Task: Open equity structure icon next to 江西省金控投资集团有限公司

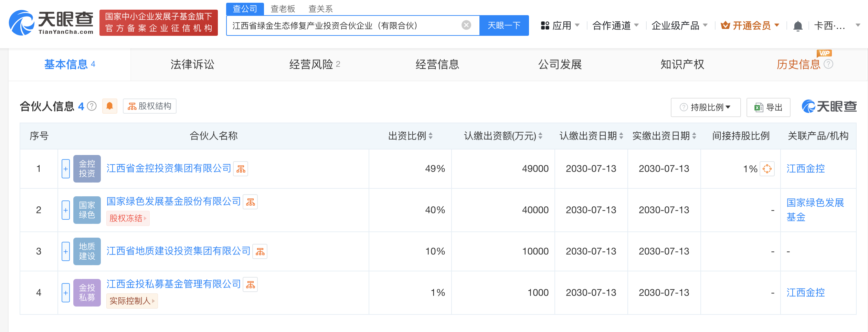Action: click(241, 169)
